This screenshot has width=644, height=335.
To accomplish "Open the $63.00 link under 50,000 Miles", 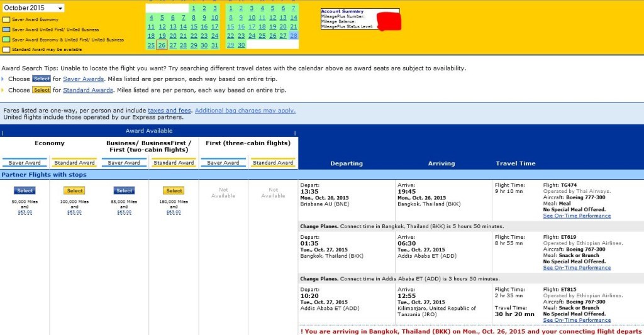I will 25,212.
